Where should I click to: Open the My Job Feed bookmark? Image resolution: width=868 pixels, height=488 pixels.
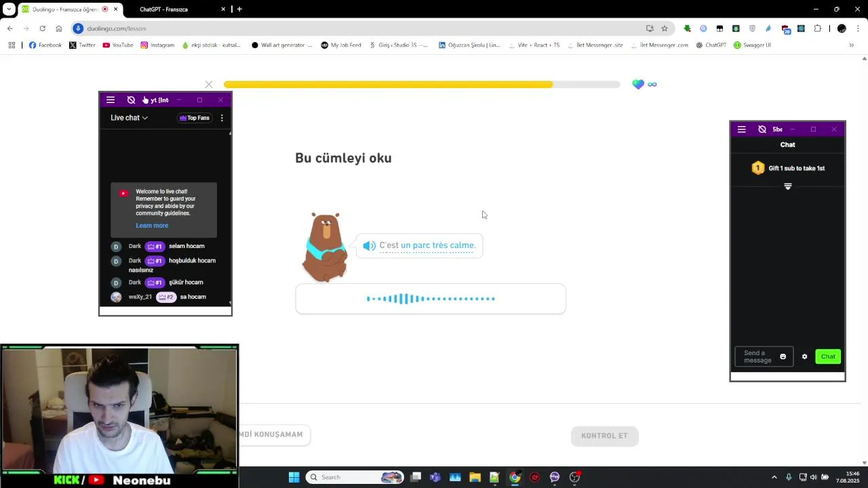pos(341,45)
